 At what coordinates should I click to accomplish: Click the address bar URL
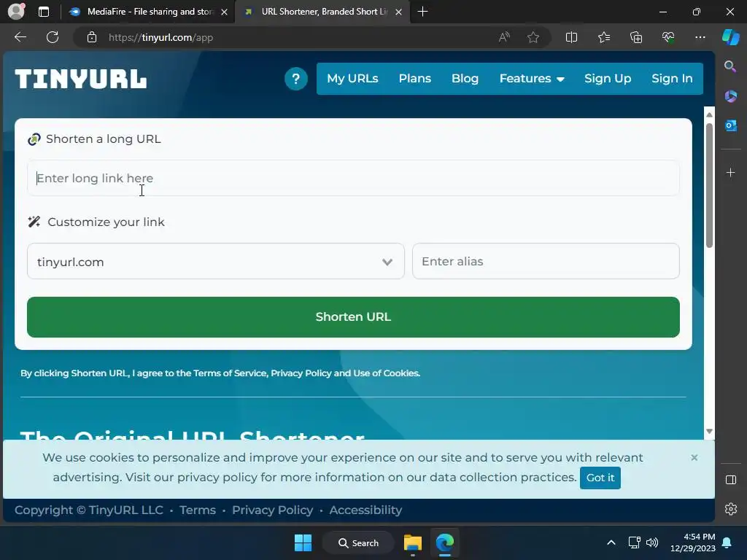(160, 38)
